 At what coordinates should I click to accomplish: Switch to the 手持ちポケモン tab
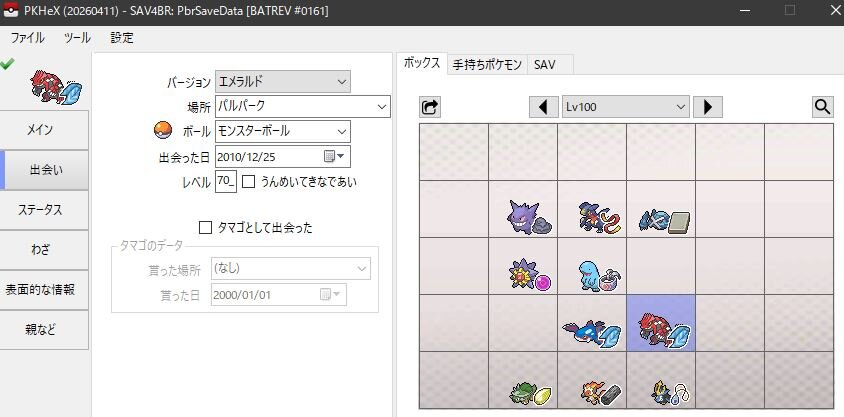(487, 65)
